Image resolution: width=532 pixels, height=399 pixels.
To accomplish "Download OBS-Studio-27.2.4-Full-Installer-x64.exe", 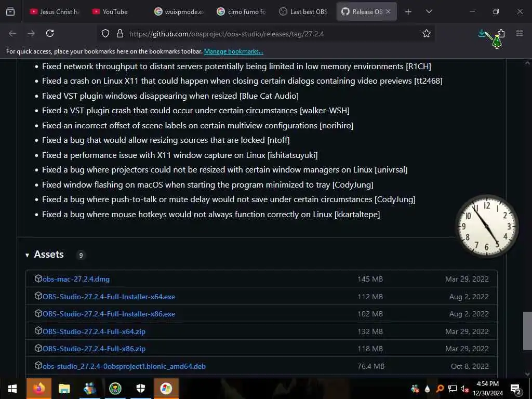I will (109, 297).
